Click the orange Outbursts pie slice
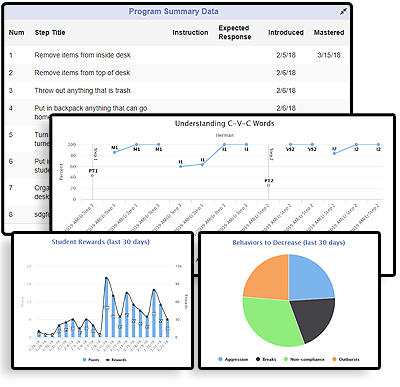400x387 pixels. coord(270,278)
